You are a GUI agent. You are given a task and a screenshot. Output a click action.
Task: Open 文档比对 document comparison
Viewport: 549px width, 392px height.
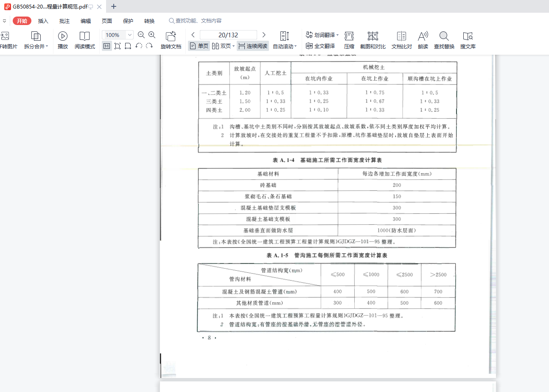(x=401, y=40)
